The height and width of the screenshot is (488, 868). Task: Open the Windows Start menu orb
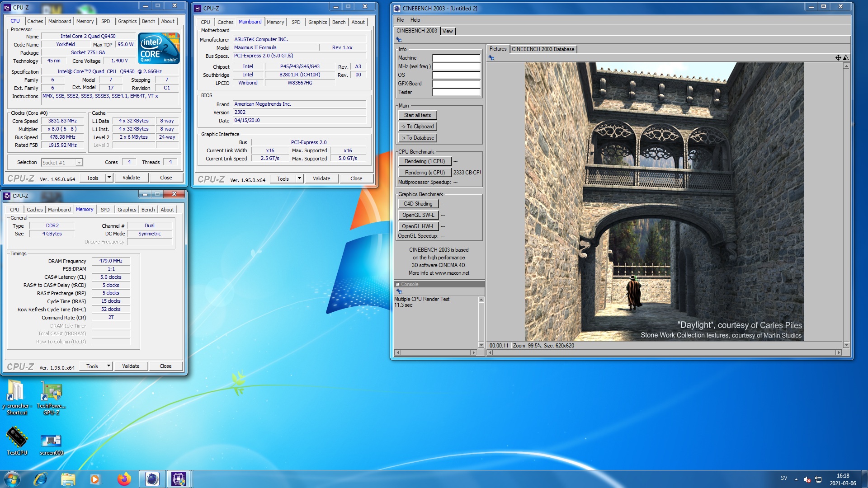[12, 479]
